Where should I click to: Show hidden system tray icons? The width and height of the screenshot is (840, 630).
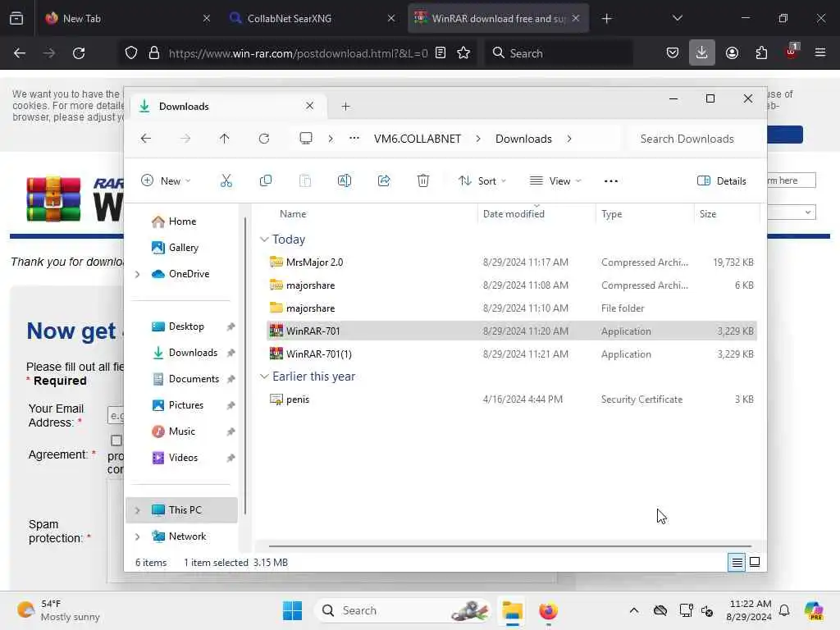(634, 610)
